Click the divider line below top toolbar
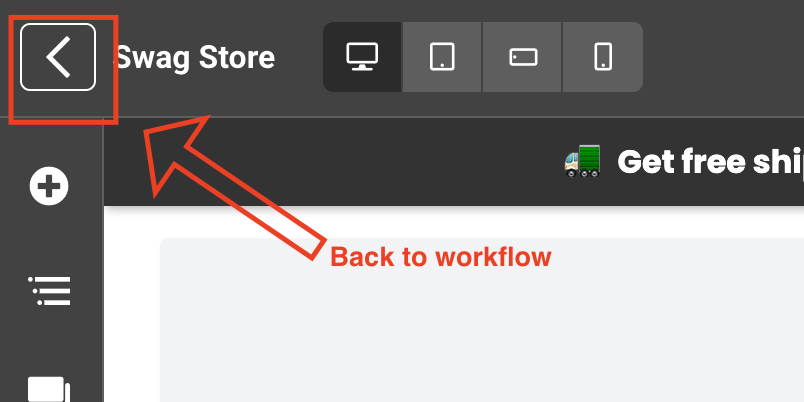Screen dimensions: 804x402 [x=461, y=117]
